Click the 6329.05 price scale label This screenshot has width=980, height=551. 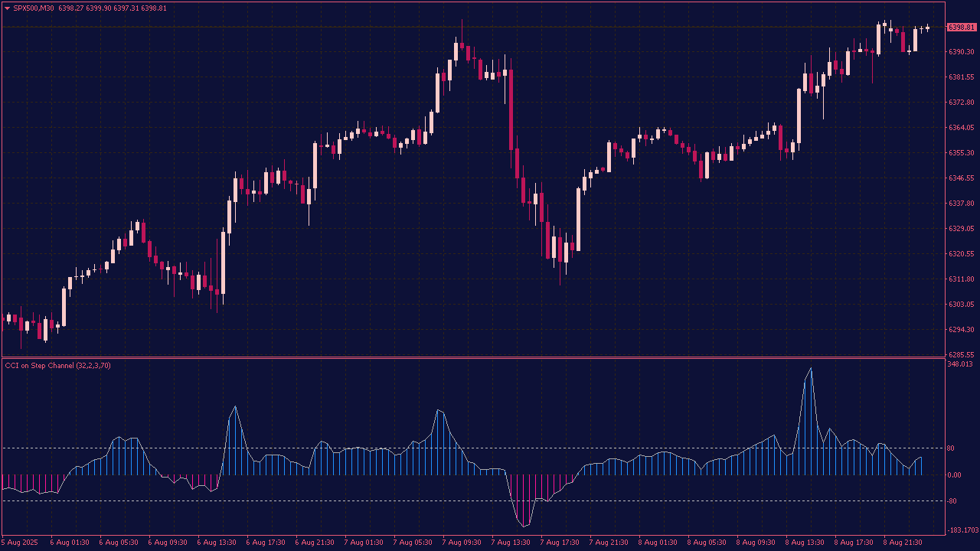(961, 229)
